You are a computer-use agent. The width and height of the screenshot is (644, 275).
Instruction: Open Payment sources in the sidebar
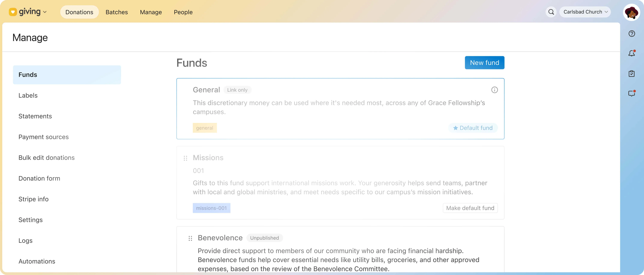coord(44,137)
